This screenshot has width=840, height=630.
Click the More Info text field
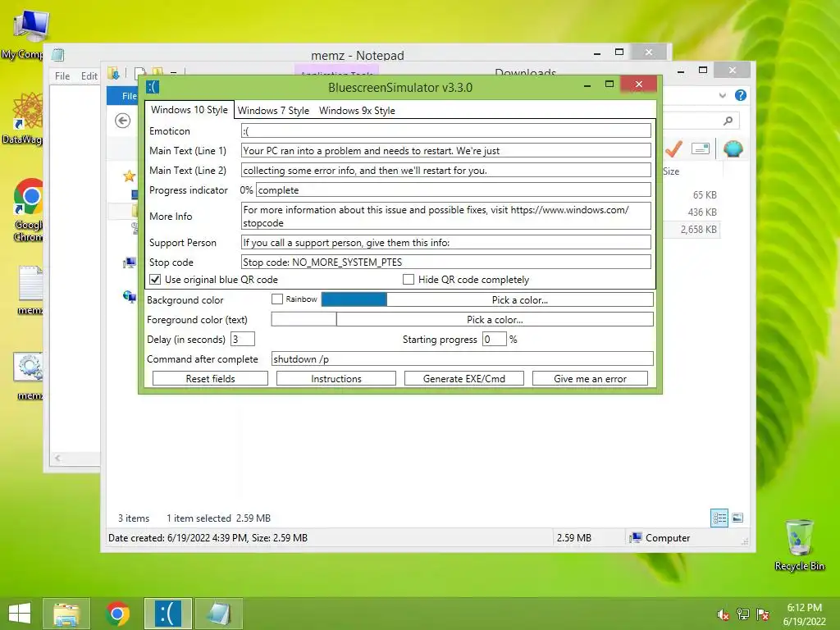click(445, 216)
